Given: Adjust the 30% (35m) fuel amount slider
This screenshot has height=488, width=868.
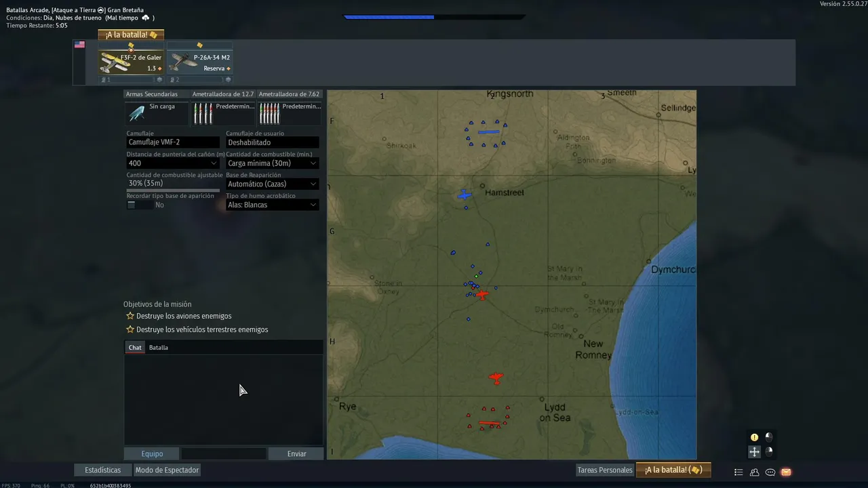Looking at the screenshot, I should [173, 190].
